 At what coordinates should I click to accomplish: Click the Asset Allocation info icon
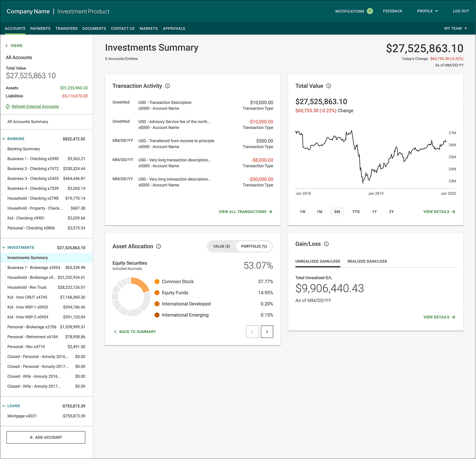click(x=159, y=246)
